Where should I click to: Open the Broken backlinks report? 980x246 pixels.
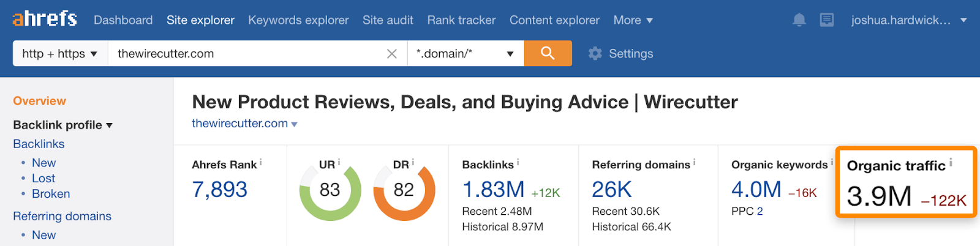click(x=51, y=194)
